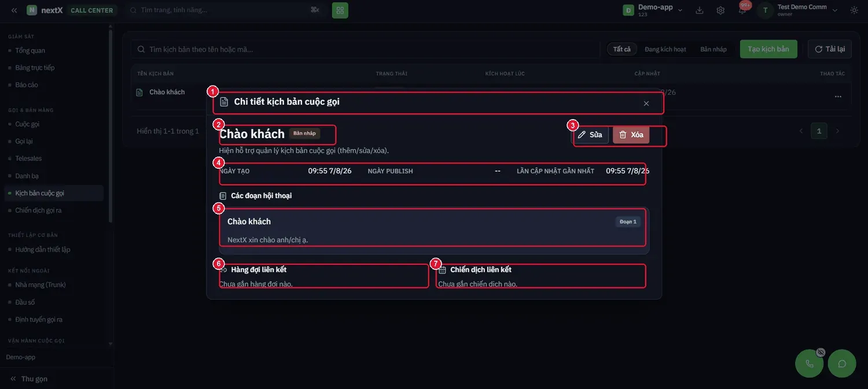Screen dimensions: 868x389
Task: Click the sidebar vertical scrollbar
Action: tap(111, 124)
